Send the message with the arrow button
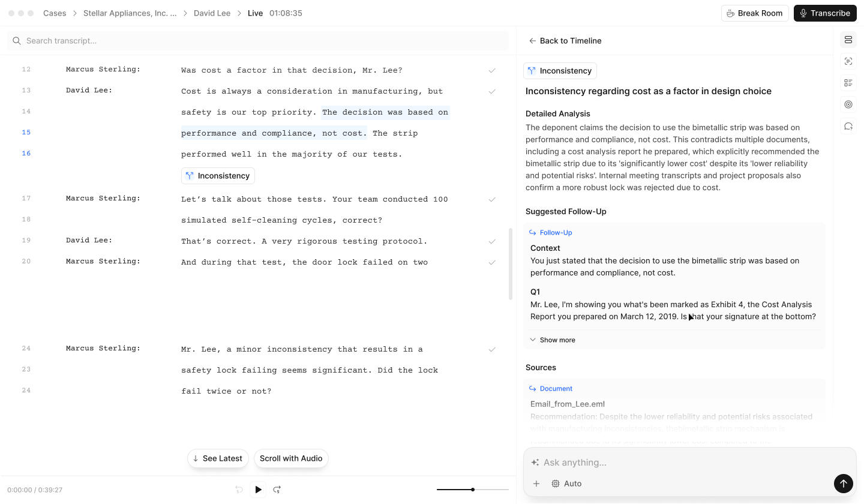 [x=843, y=484]
